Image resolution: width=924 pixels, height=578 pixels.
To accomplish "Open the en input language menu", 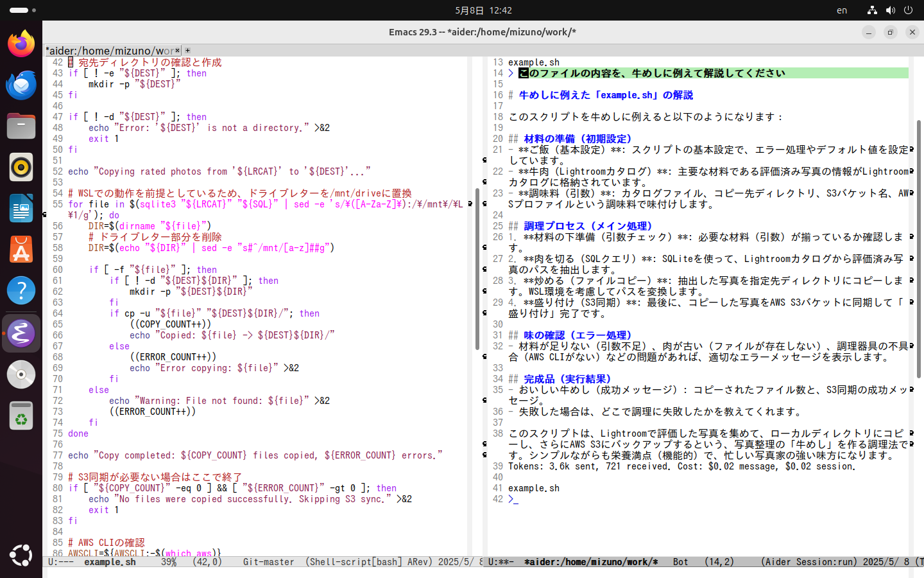I will coord(842,10).
